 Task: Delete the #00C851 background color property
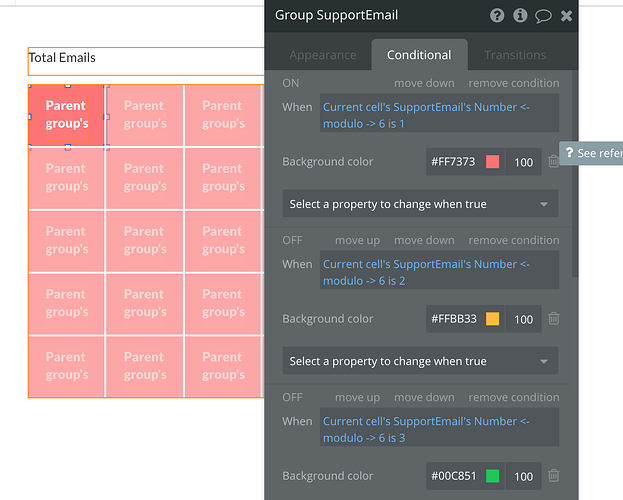[x=553, y=476]
